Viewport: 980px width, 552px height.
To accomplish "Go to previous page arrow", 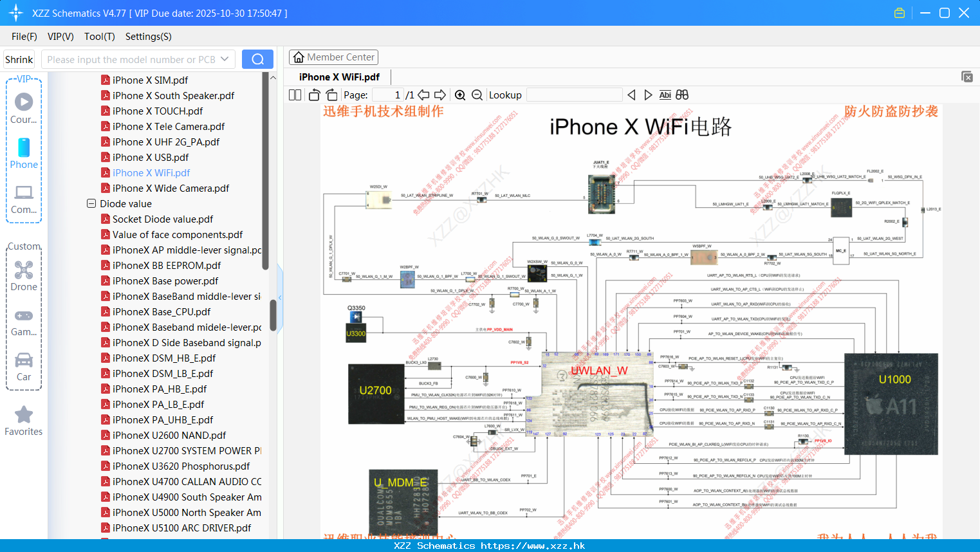I will (423, 95).
